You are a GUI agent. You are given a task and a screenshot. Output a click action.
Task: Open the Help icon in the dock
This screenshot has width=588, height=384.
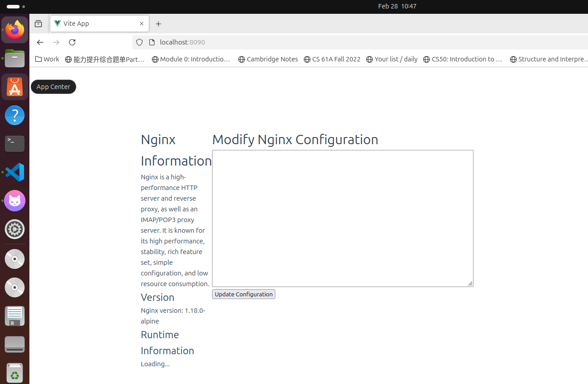(x=15, y=115)
